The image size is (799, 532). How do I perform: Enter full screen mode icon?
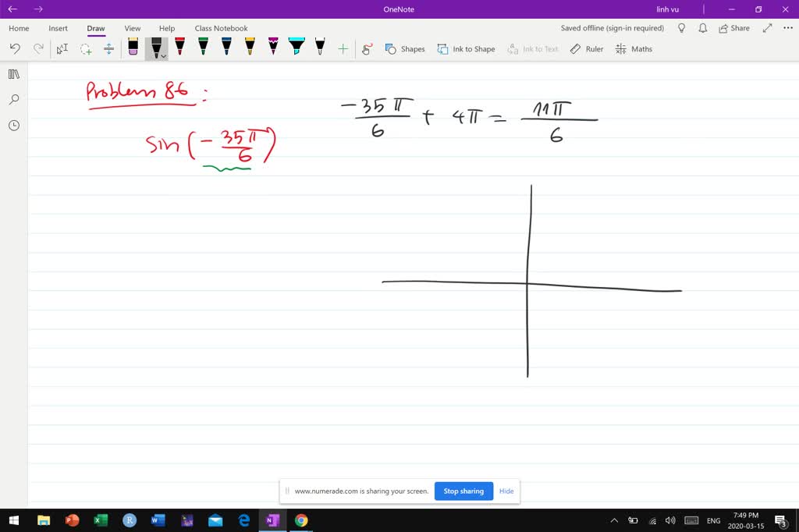coord(768,28)
